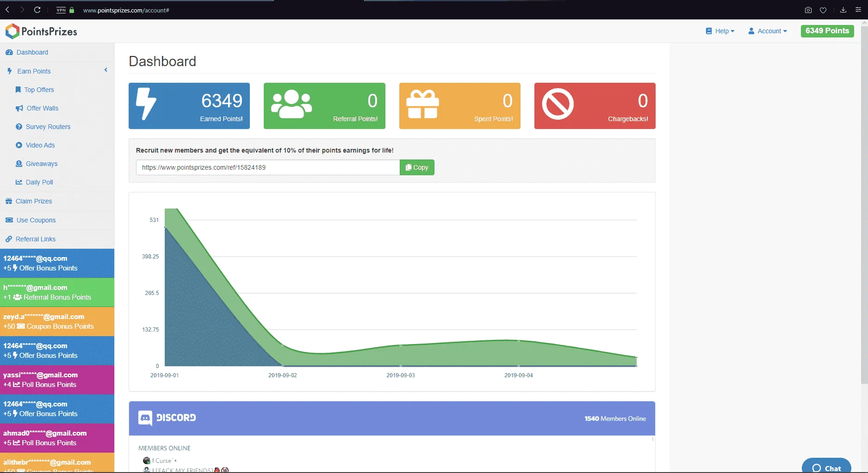Click the Earned Points lightning bolt icon

(146, 104)
